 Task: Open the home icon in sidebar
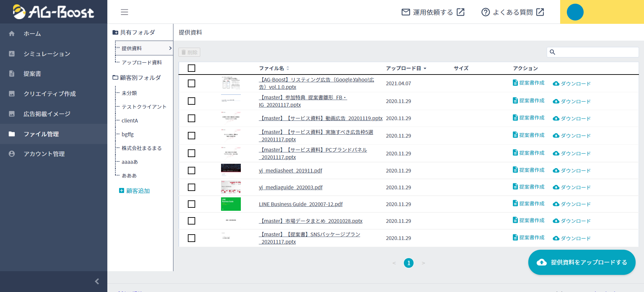tap(12, 34)
